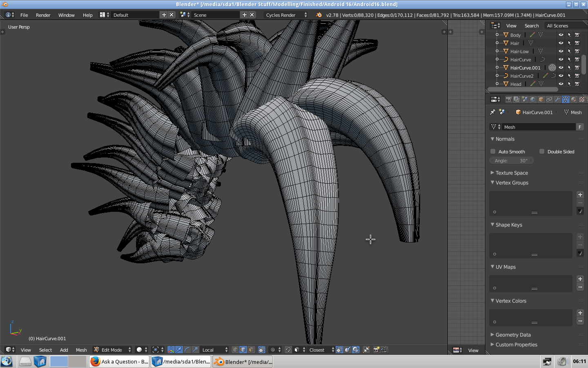Screen dimensions: 588x368
Task: Hide Body object with eye icon
Action: click(x=561, y=35)
